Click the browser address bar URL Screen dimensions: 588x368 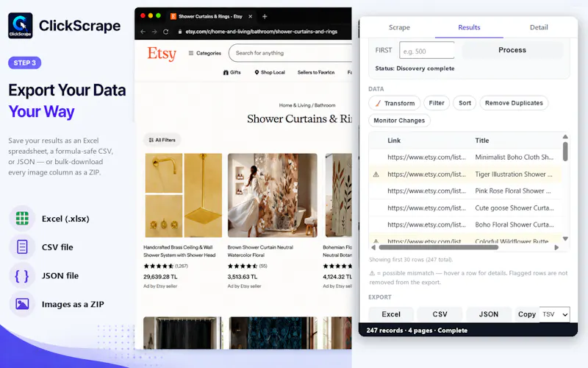262,32
